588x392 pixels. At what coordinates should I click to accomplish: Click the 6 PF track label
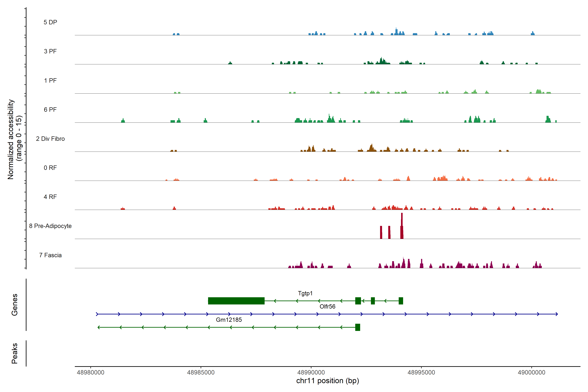pyautogui.click(x=50, y=109)
